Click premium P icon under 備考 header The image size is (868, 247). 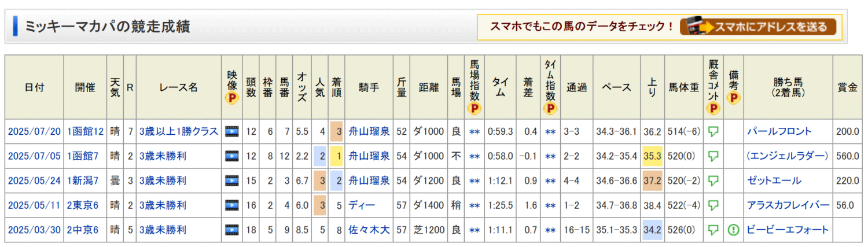(733, 98)
